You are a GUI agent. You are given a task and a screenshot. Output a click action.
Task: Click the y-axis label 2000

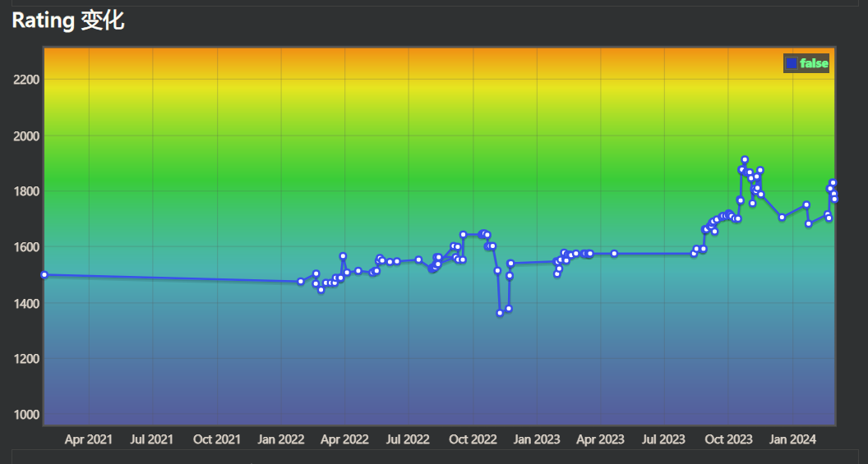coord(26,136)
